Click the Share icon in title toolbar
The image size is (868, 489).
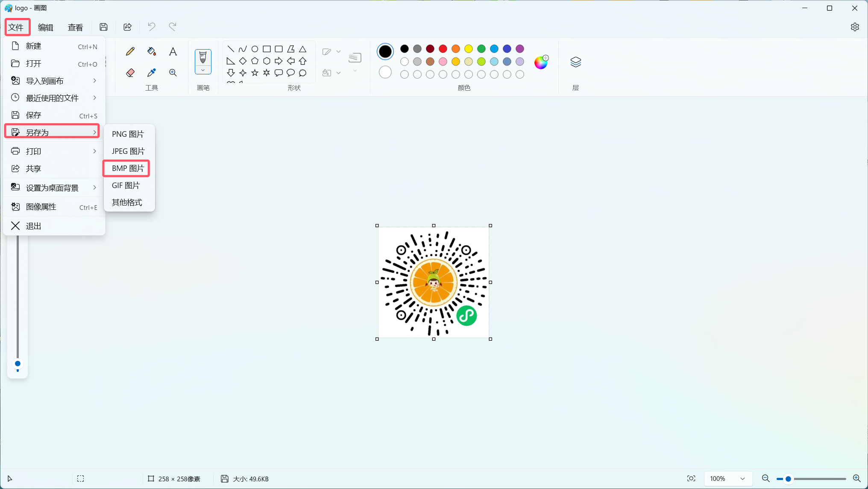pyautogui.click(x=127, y=27)
